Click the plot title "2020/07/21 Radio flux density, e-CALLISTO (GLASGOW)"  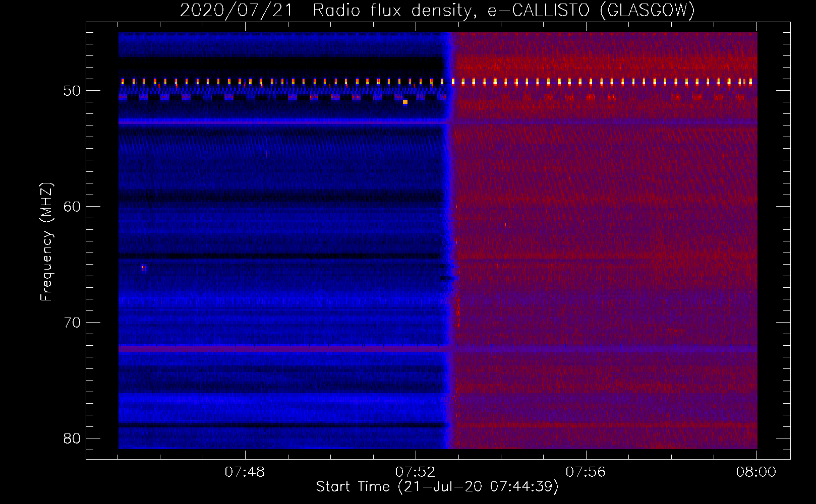[437, 10]
